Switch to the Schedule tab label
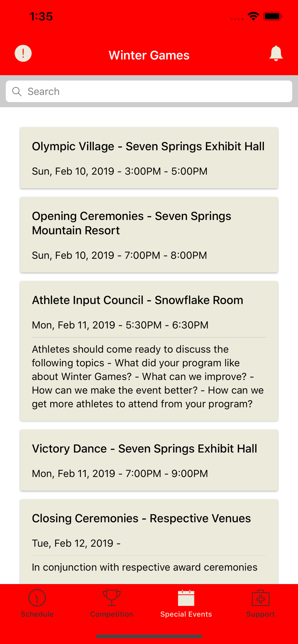298x644 pixels. pyautogui.click(x=37, y=614)
